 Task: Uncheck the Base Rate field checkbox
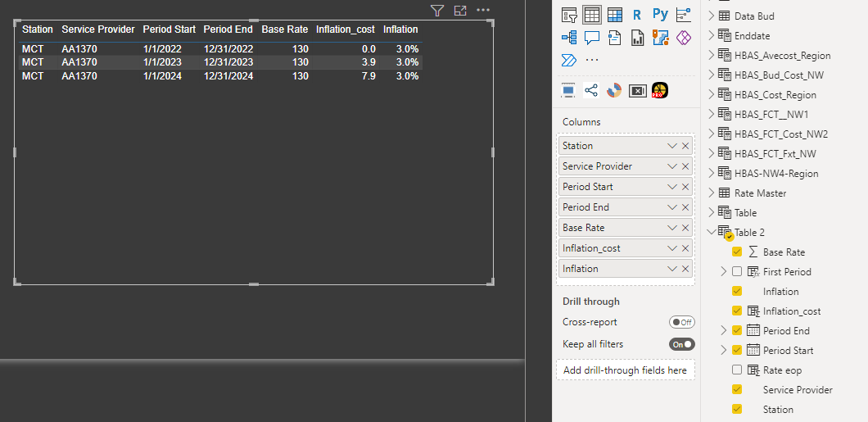737,252
